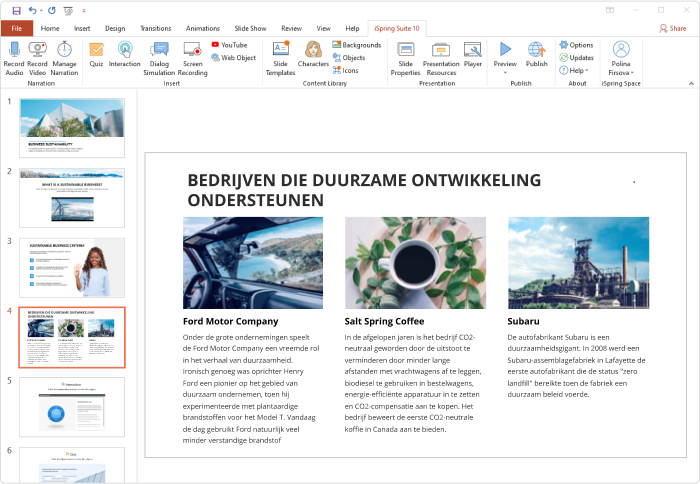
Task: Select the iSpring Suite 10 tab
Action: point(397,28)
